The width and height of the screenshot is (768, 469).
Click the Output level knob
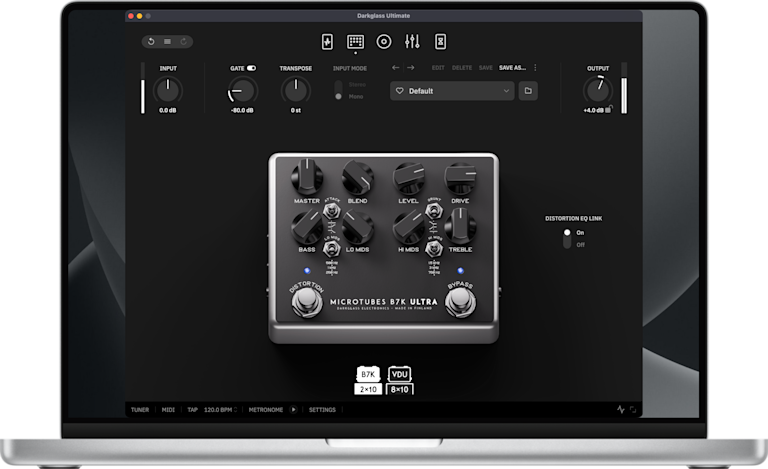598,90
